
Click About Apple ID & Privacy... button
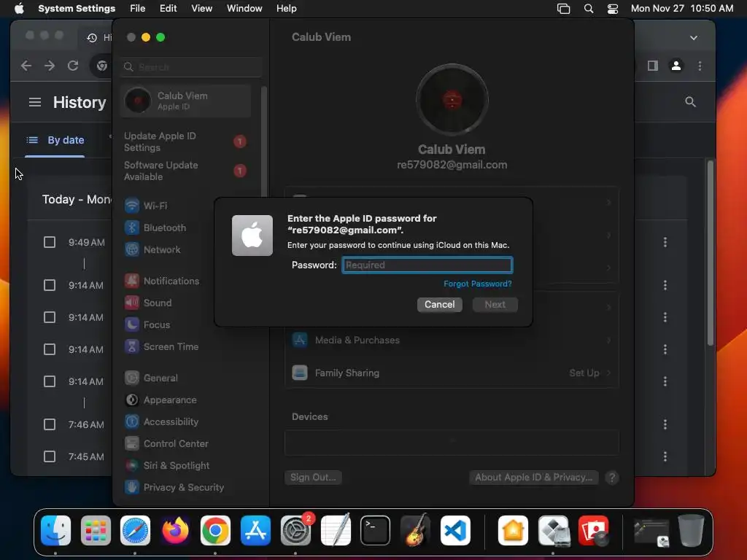coord(533,478)
